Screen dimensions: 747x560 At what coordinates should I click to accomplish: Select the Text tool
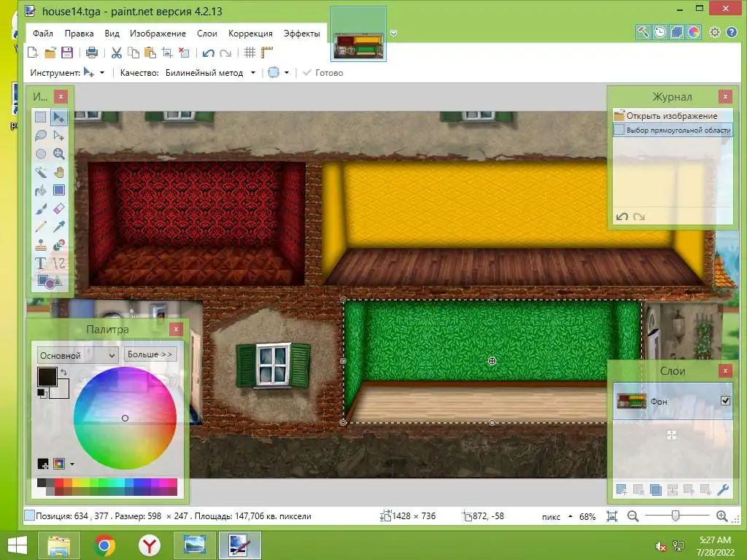(x=41, y=262)
